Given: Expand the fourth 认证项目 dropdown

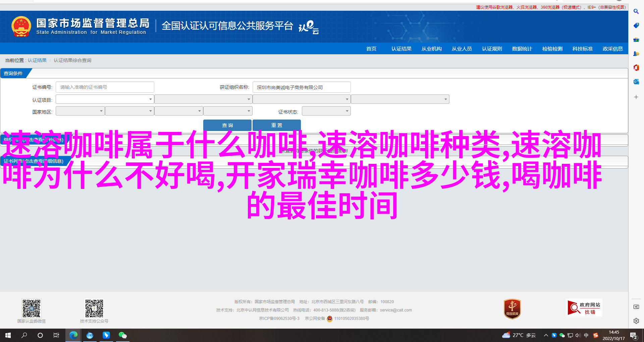Looking at the screenshot, I should pyautogui.click(x=400, y=99).
